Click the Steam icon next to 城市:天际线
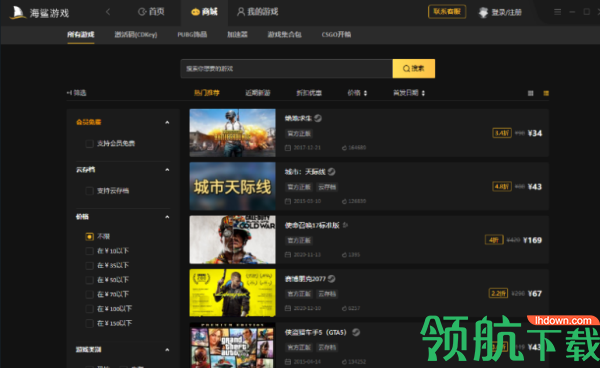 (x=331, y=172)
